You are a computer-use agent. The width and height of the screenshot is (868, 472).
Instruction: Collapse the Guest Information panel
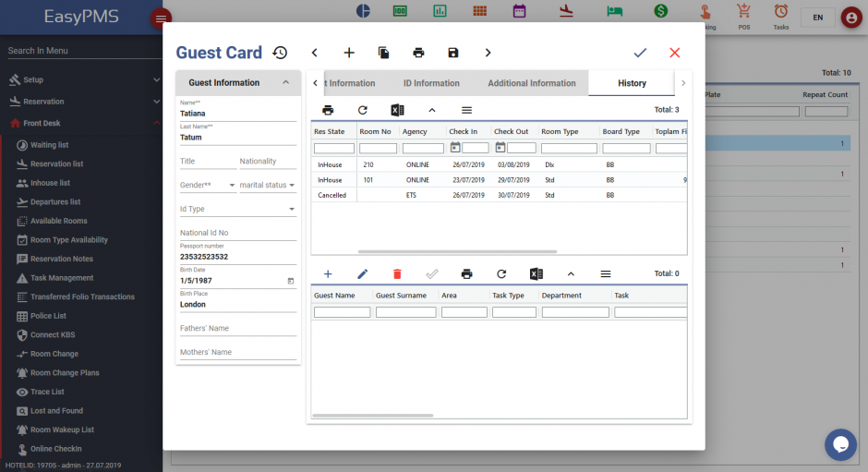(x=286, y=82)
